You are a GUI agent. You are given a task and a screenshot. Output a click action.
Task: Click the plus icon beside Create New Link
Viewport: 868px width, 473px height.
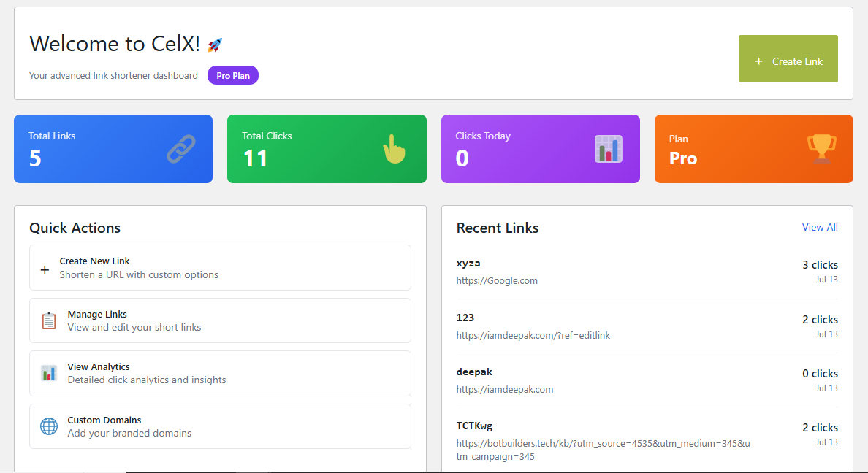coord(45,270)
